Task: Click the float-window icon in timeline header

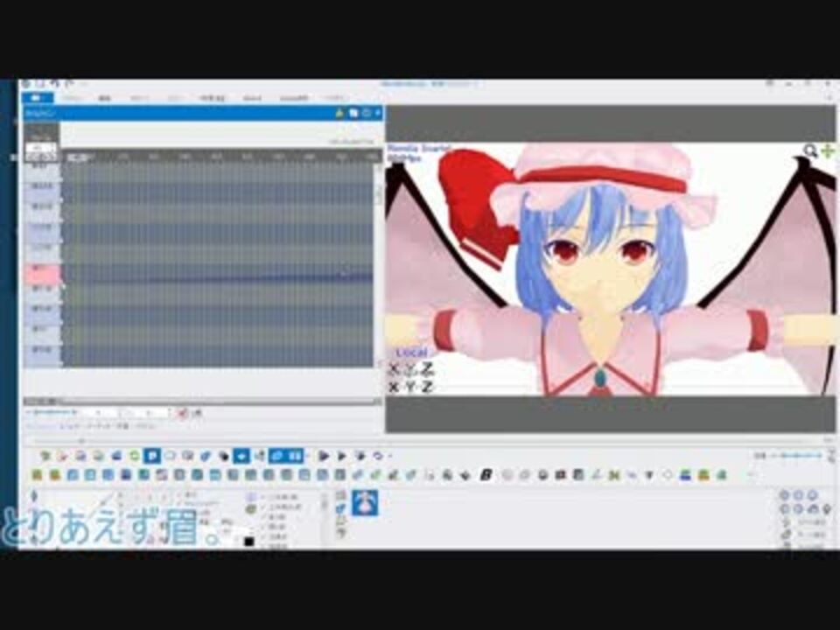Action: (353, 113)
